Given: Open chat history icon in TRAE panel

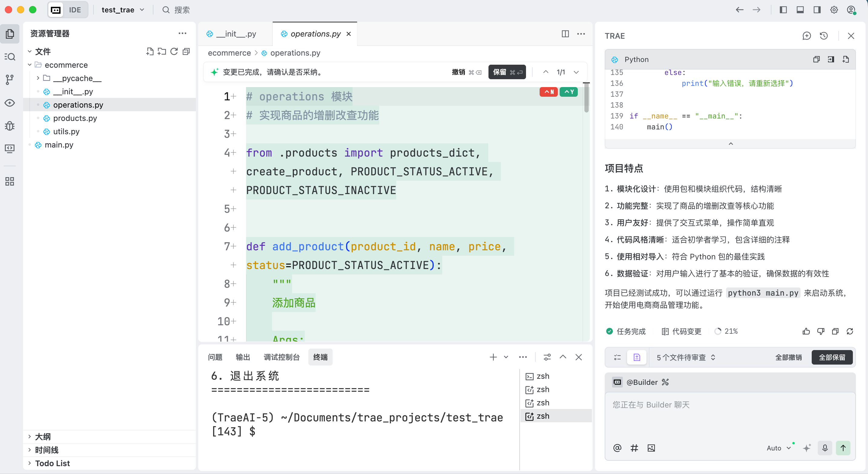Looking at the screenshot, I should (824, 36).
